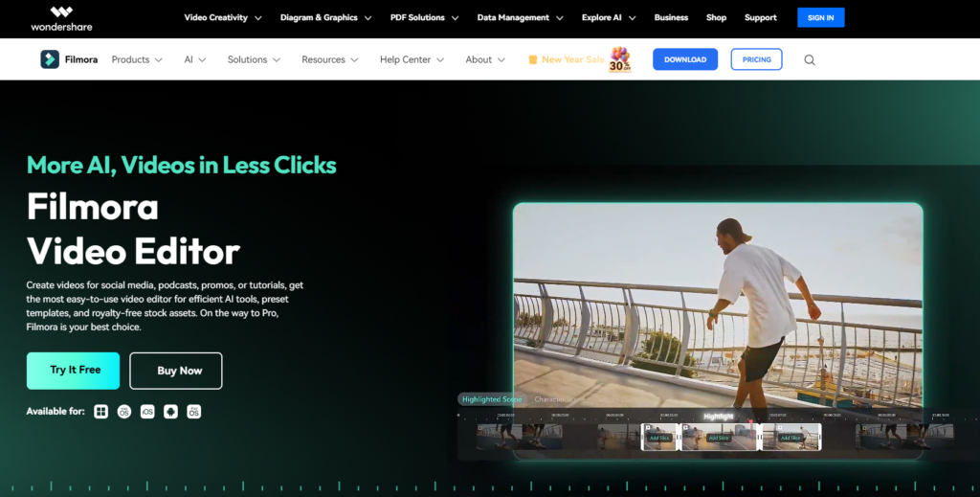The width and height of the screenshot is (980, 497).
Task: Select the Highlighted Scene tab
Action: [x=492, y=399]
